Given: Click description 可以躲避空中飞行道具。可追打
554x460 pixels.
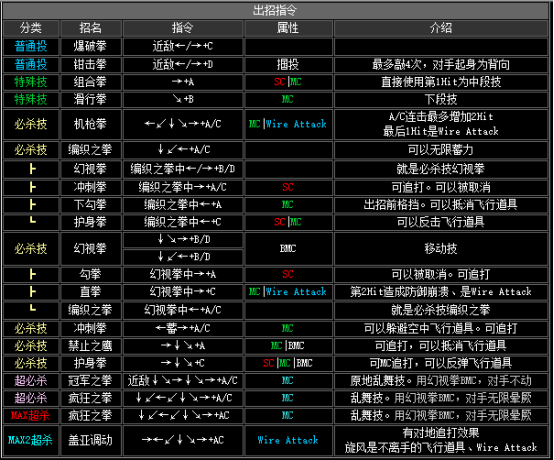Looking at the screenshot, I should tap(441, 329).
